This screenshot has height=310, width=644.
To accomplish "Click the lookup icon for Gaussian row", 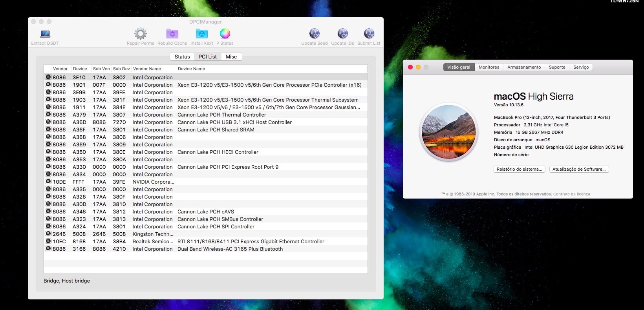I will pyautogui.click(x=48, y=107).
